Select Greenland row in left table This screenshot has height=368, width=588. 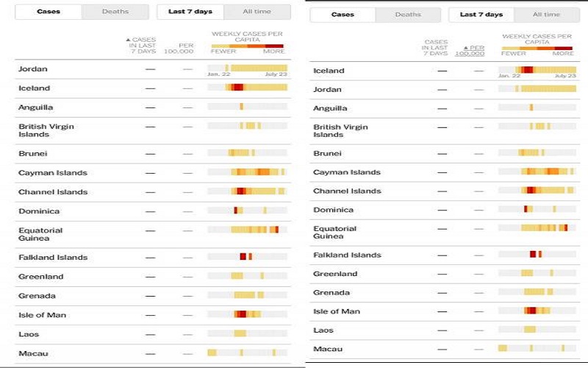coord(153,277)
